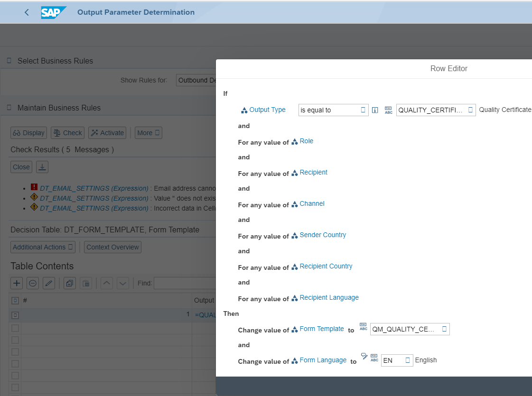Click the Sender Country condition link
This screenshot has height=396, width=532.
pos(323,235)
